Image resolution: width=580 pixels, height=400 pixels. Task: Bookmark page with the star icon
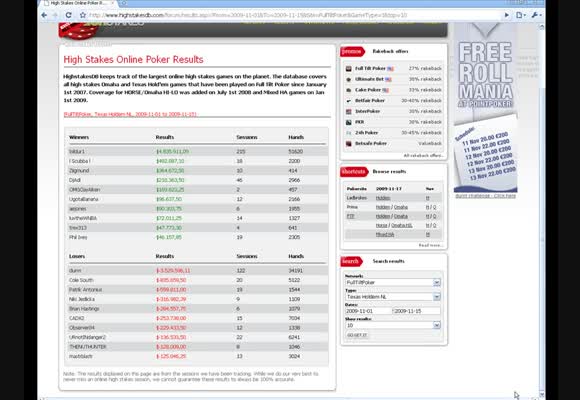pos(83,15)
